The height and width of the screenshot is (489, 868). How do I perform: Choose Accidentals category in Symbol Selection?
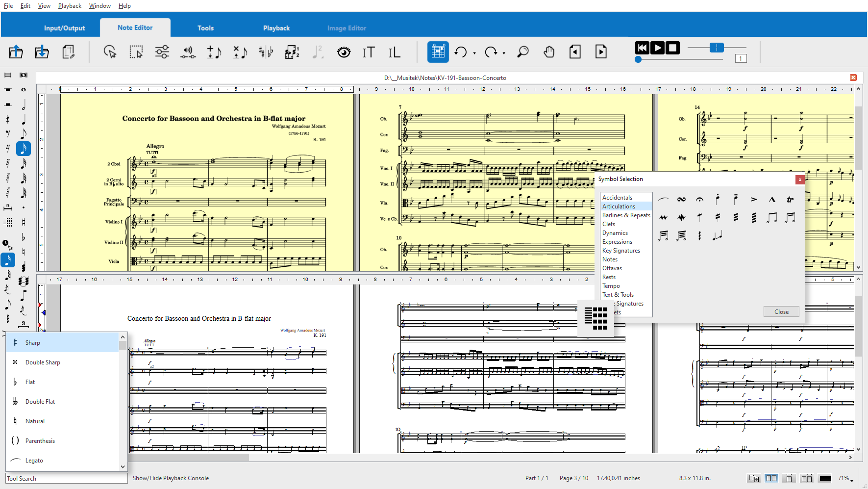point(626,197)
